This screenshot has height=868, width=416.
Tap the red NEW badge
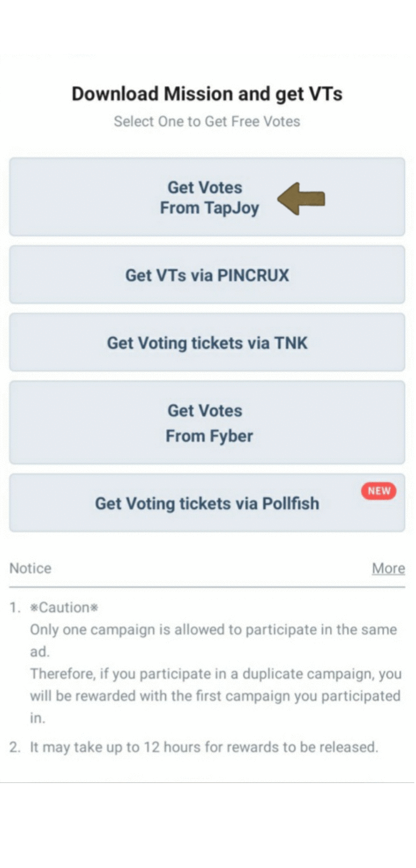pos(379,491)
